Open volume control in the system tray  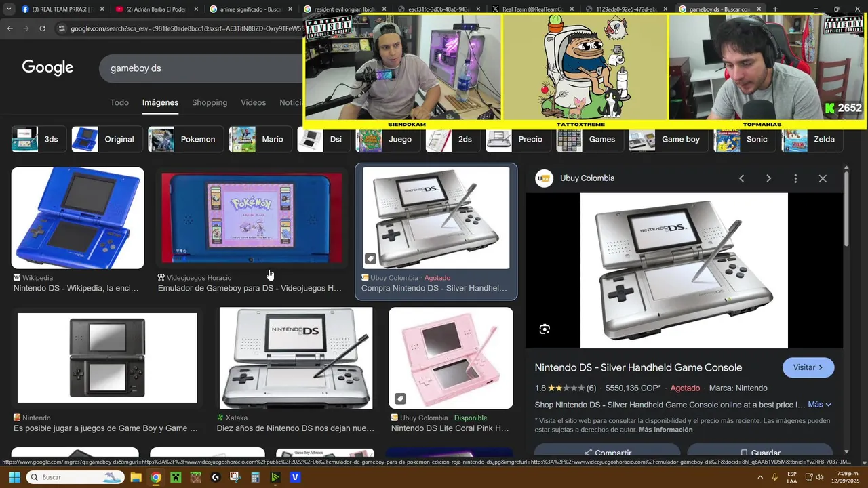pos(819,477)
